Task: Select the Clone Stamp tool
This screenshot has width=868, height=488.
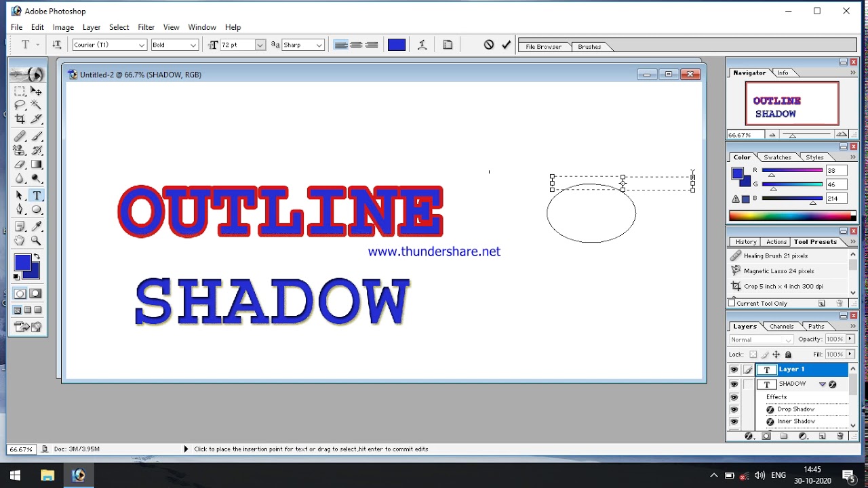Action: [x=20, y=150]
